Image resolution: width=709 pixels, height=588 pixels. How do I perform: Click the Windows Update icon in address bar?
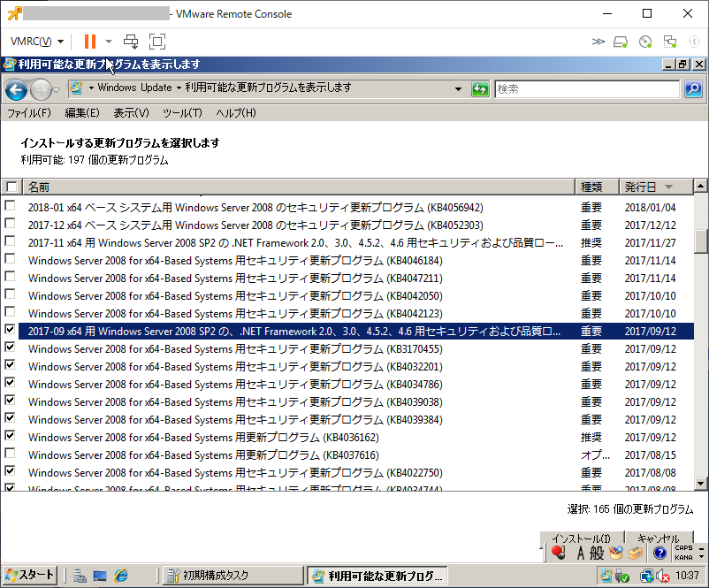[76, 88]
